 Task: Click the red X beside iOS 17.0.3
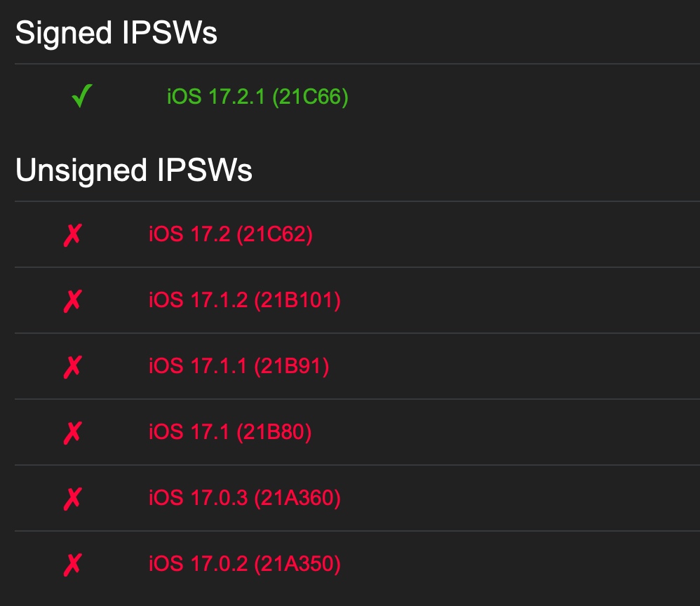[x=72, y=498]
